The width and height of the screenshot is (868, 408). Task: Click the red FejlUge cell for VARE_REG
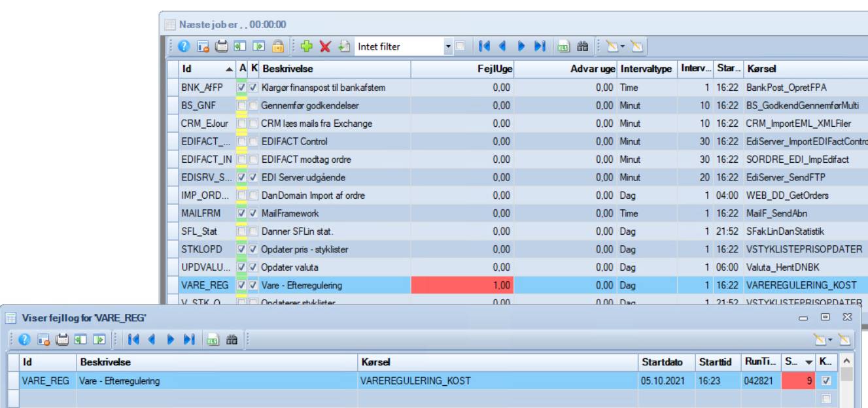pyautogui.click(x=462, y=285)
